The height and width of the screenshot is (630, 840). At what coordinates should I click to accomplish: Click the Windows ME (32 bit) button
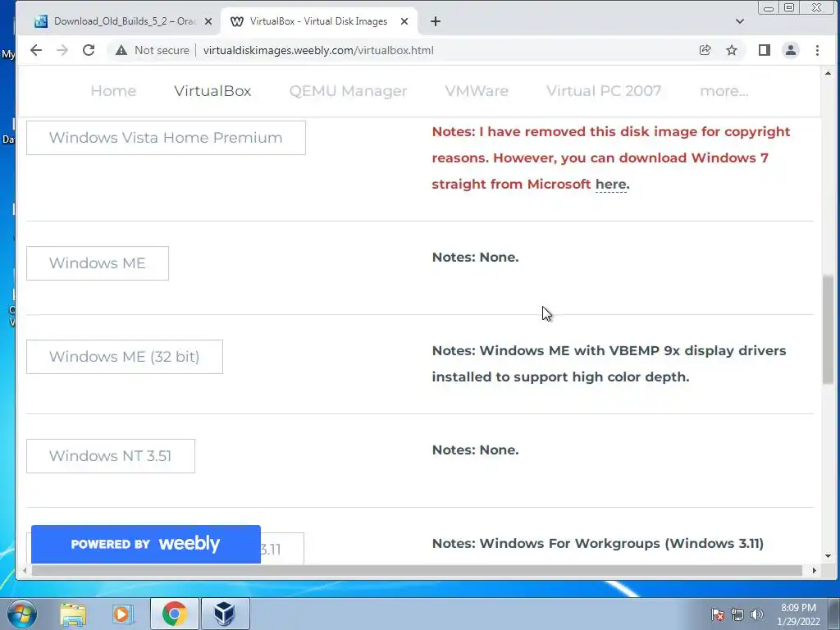(125, 357)
